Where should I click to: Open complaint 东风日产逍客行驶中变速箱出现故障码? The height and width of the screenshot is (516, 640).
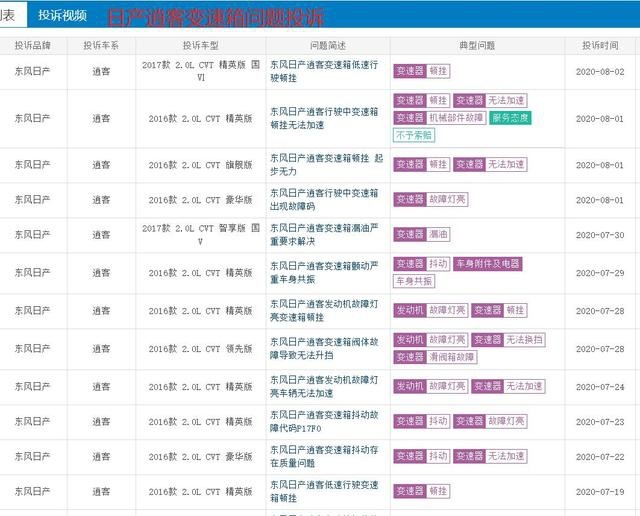[324, 200]
